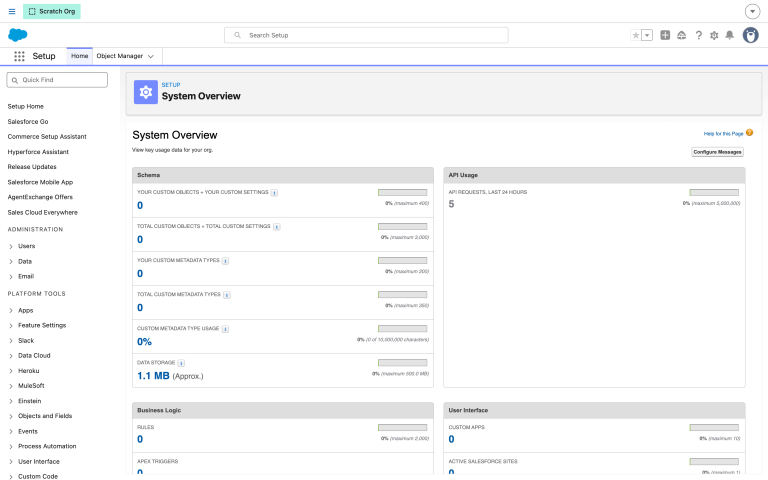Click info icon for Total Custom Metadata Types
This screenshot has width=768, height=480.
227,295
